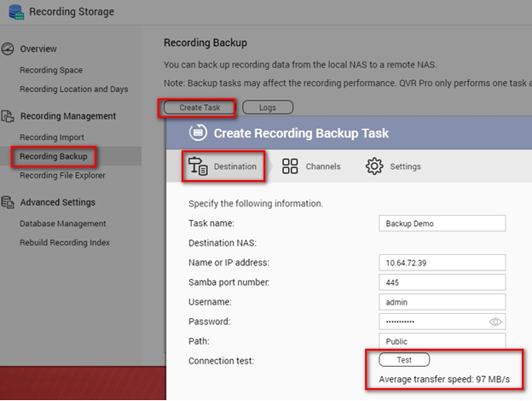Viewport: 532px width, 401px height.
Task: Click 'Create Recording Backup Task' dialog title
Action: click(301, 133)
